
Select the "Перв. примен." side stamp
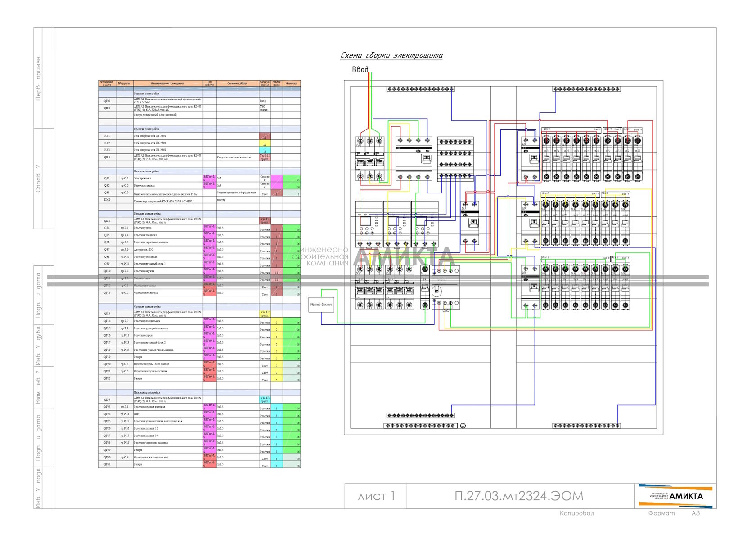(39, 78)
